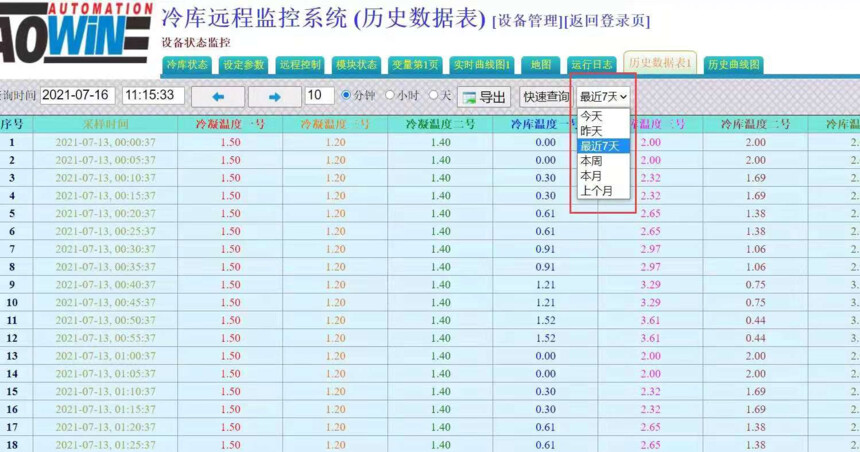This screenshot has height=452, width=860.
Task: Open the 最近7天 quick query dropdown
Action: [603, 97]
